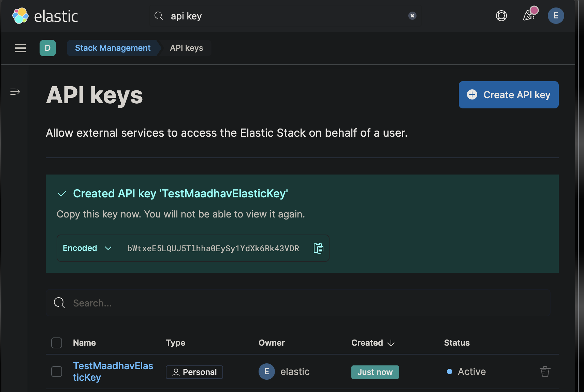Click the created key success checkmark
This screenshot has width=584, height=392.
pyautogui.click(x=62, y=194)
